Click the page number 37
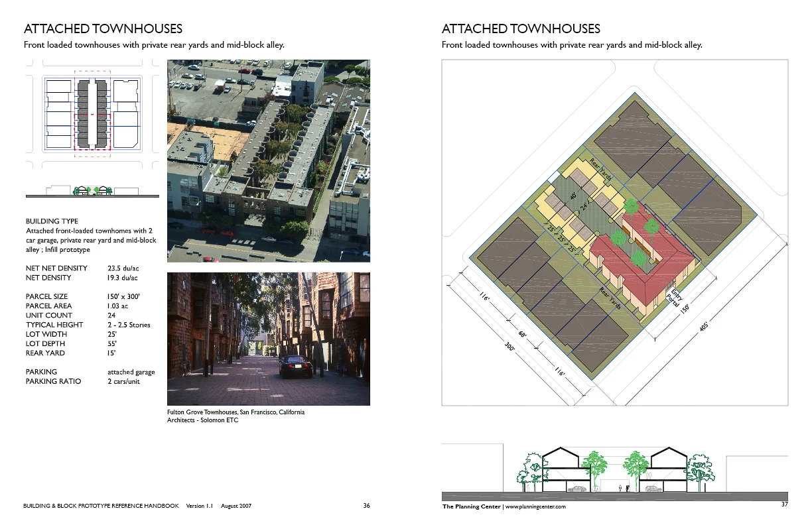812x525 pixels. 787,504
